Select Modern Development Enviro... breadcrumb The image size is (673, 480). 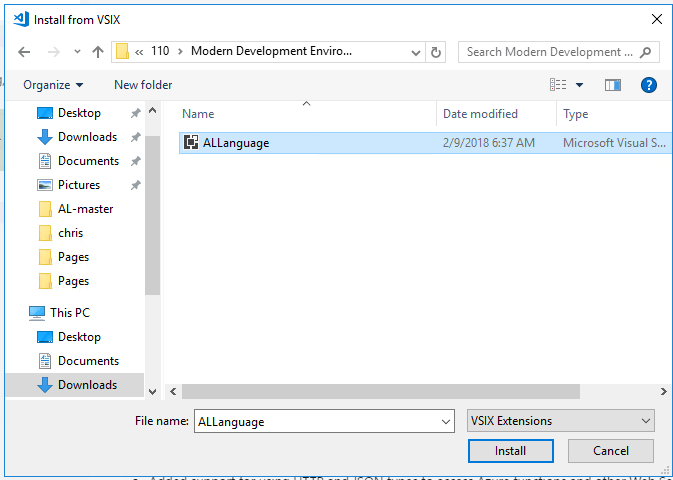tap(271, 51)
